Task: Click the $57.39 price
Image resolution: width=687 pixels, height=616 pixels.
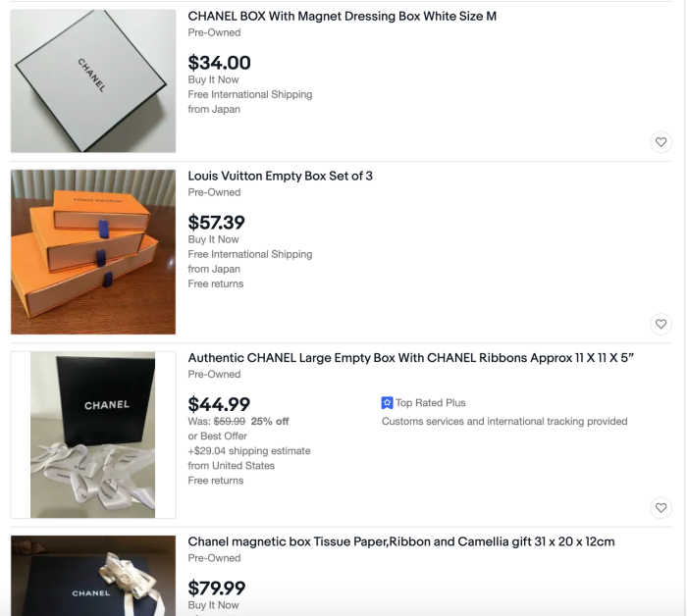Action: (217, 223)
